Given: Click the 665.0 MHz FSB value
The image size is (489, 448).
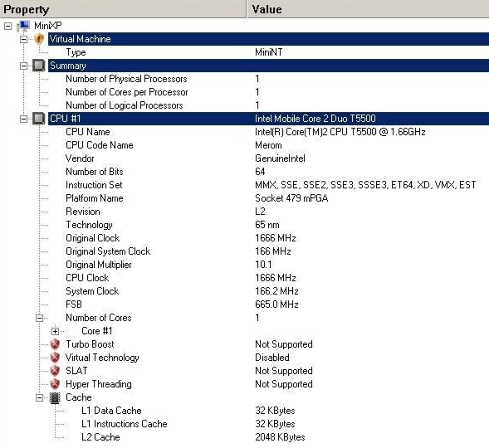Looking at the screenshot, I should (276, 304).
